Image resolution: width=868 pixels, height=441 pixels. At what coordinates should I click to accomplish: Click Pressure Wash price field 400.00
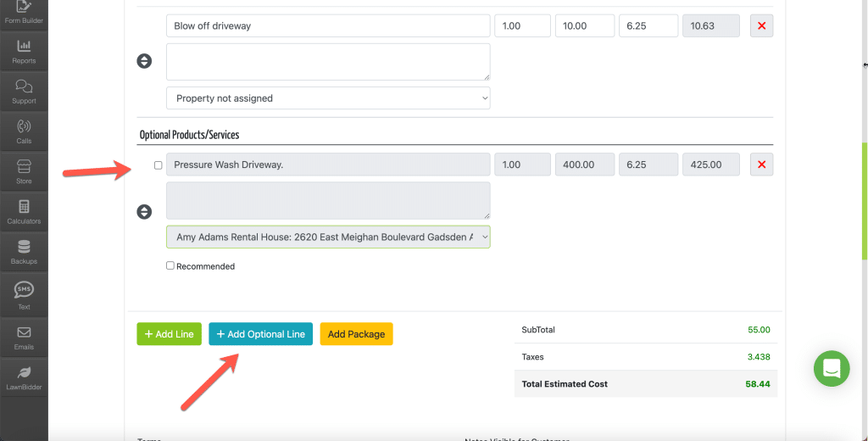[x=585, y=165]
